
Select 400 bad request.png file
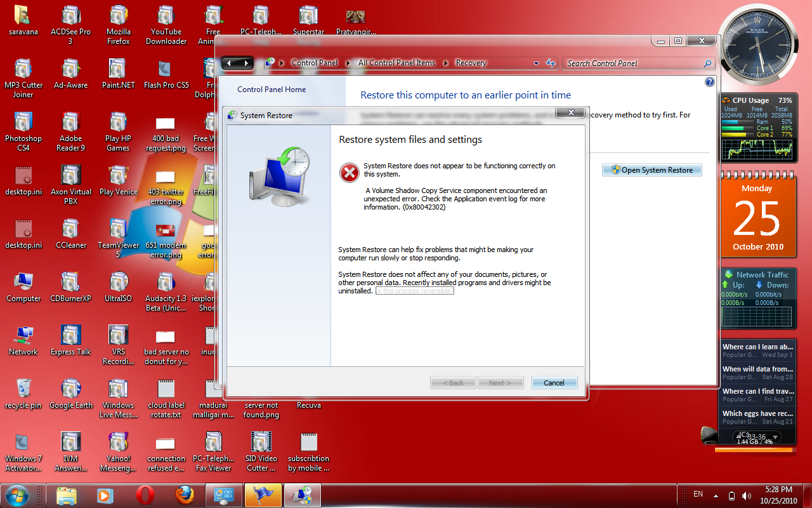(166, 133)
